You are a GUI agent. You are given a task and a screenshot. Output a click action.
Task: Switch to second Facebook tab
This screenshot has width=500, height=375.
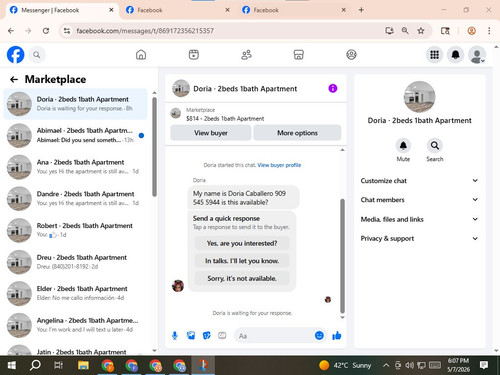click(178, 10)
